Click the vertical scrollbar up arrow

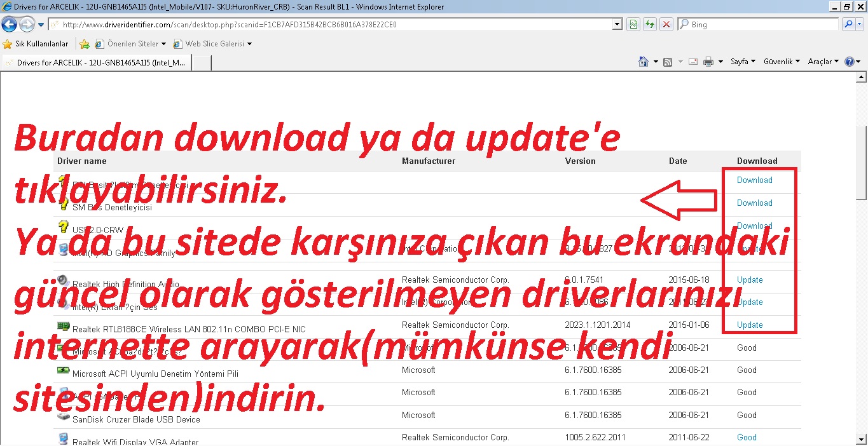click(862, 78)
